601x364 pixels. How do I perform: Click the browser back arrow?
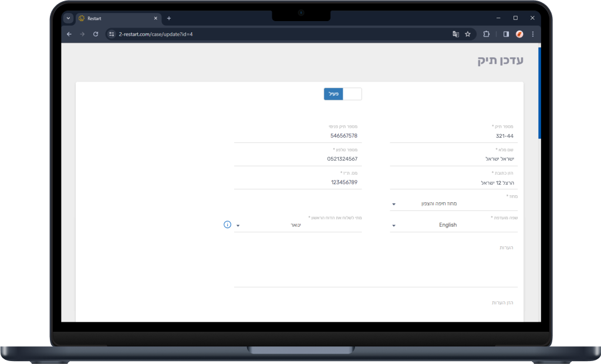(69, 34)
